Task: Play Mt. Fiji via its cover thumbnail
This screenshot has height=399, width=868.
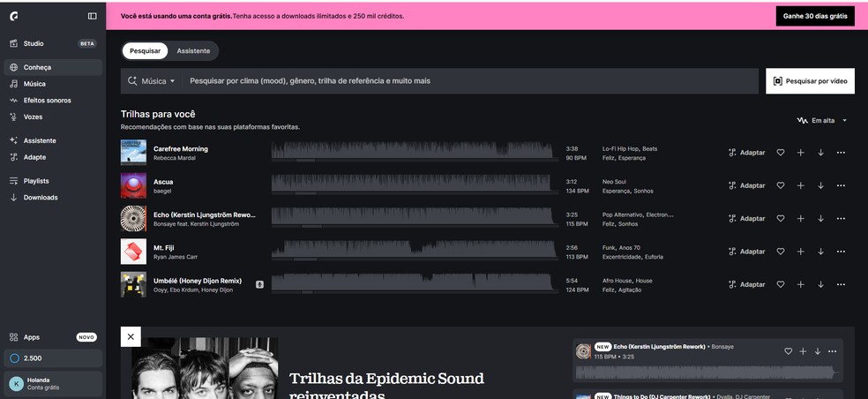Action: (x=133, y=252)
